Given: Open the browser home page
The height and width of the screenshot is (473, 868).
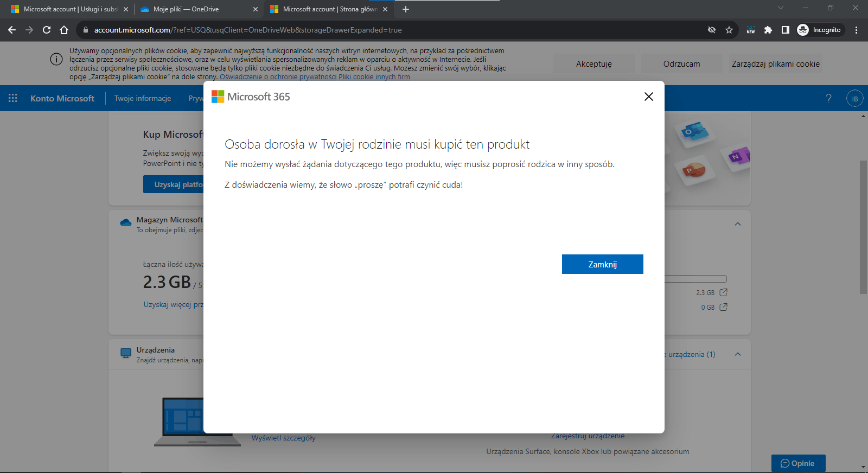Looking at the screenshot, I should click(x=64, y=30).
